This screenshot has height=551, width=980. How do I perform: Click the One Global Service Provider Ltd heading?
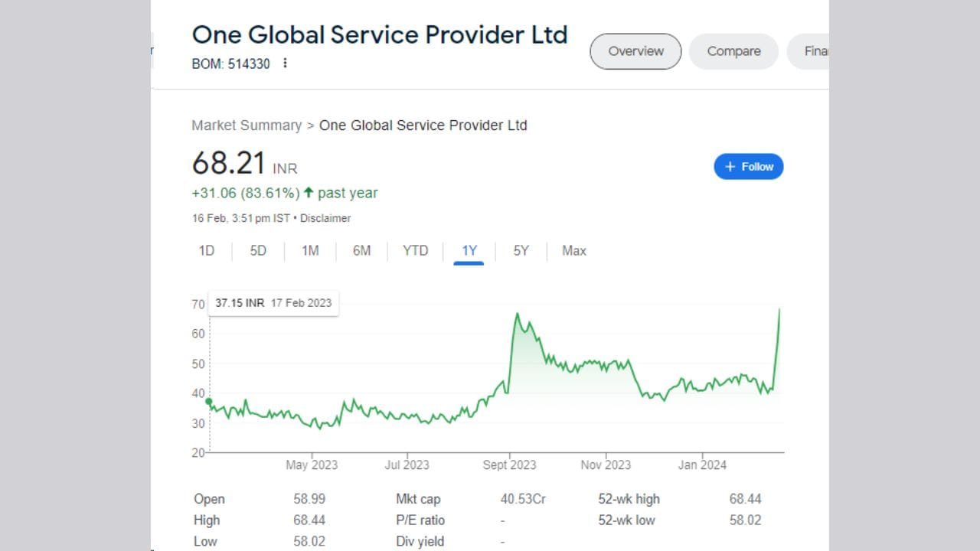380,34
